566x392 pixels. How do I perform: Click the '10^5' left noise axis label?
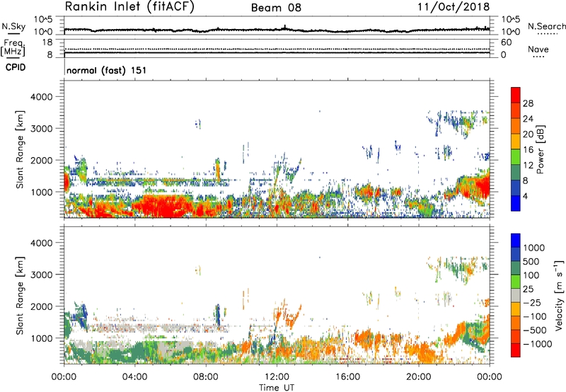point(43,19)
